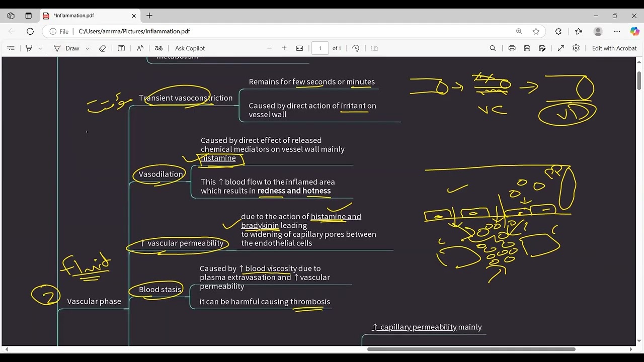Switch to the *Inflammation.pdf tab
Image resolution: width=644 pixels, height=362 pixels.
pos(89,16)
